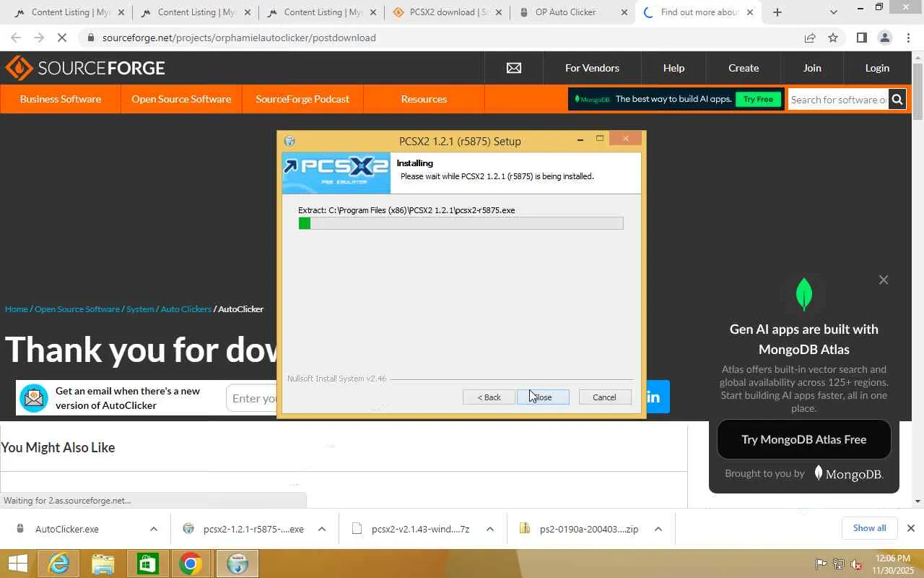
Task: Select PCSX2 installer taskbar icon
Action: pos(237,564)
